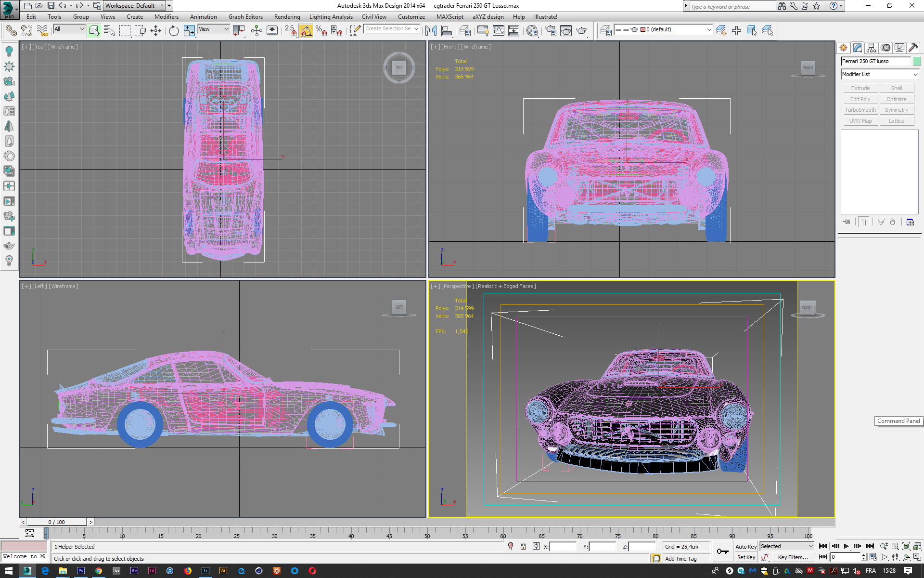Toggle Auto Key mode
Screen dimensions: 924x578
click(746, 546)
